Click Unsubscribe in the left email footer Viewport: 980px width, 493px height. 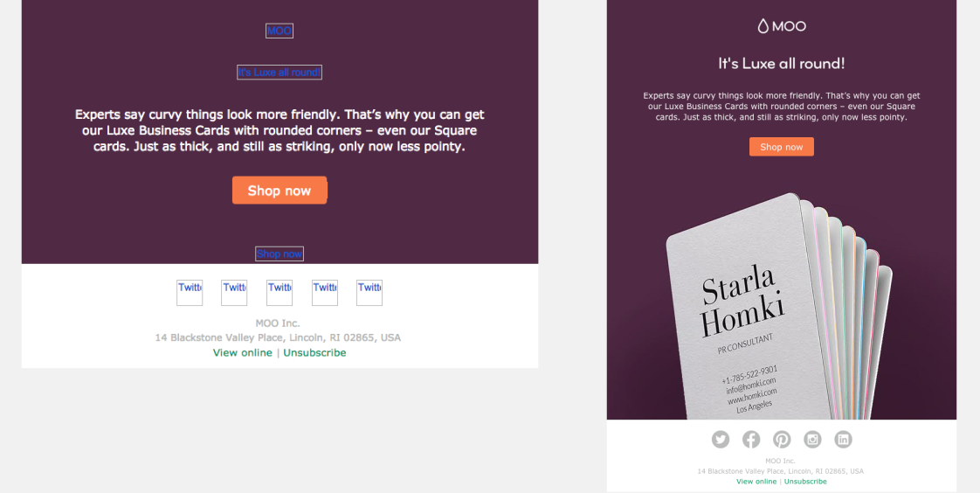click(x=314, y=353)
